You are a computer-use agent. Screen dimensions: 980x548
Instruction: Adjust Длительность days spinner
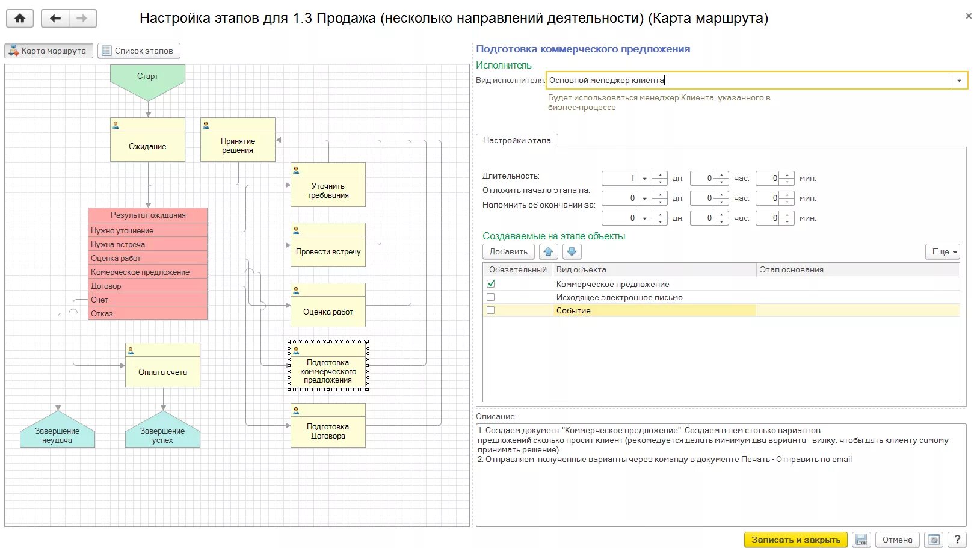[x=660, y=179]
